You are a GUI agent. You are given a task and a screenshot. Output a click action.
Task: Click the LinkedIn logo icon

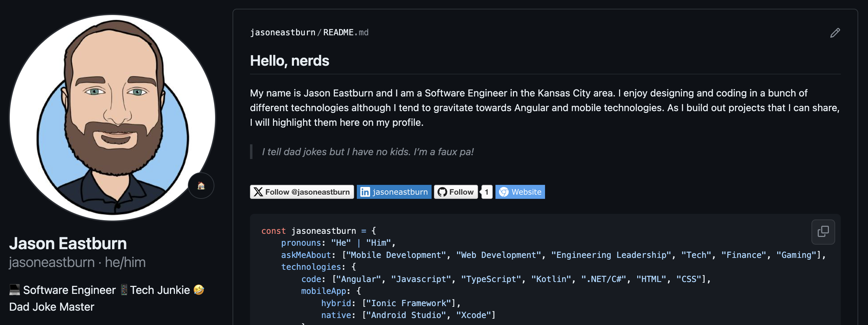[x=365, y=192]
